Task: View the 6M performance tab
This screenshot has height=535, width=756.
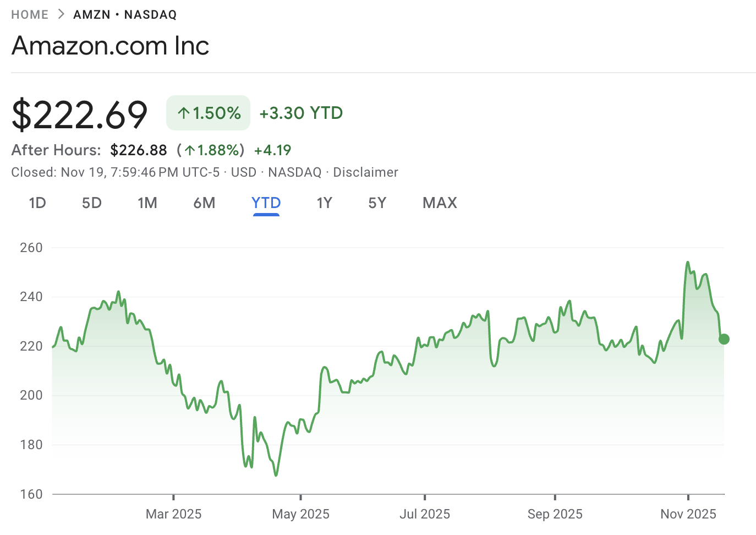Action: pos(204,203)
